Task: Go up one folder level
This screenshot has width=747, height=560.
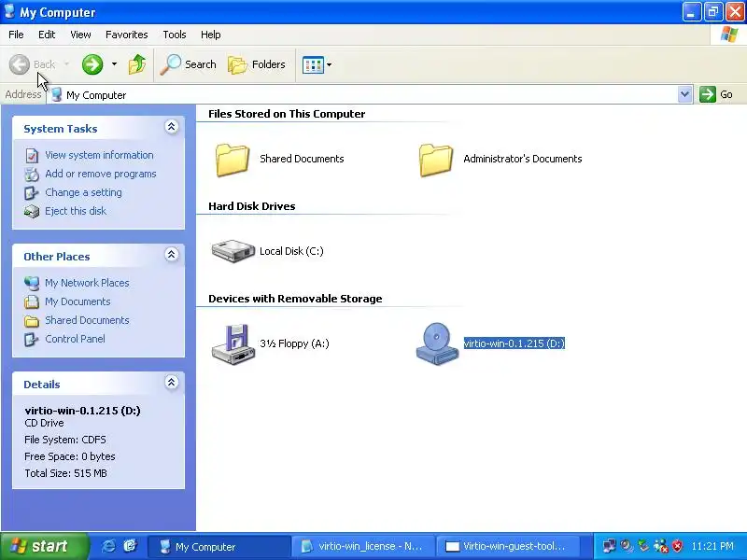Action: 137,64
